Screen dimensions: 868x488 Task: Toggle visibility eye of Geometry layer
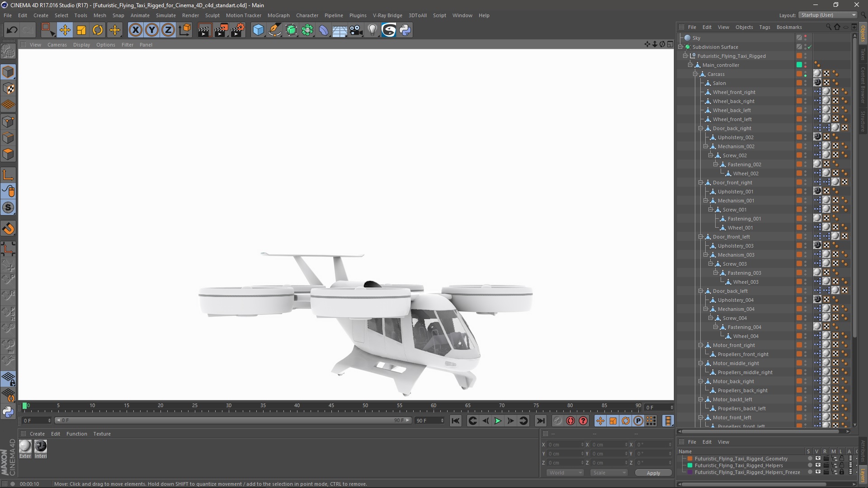(818, 459)
